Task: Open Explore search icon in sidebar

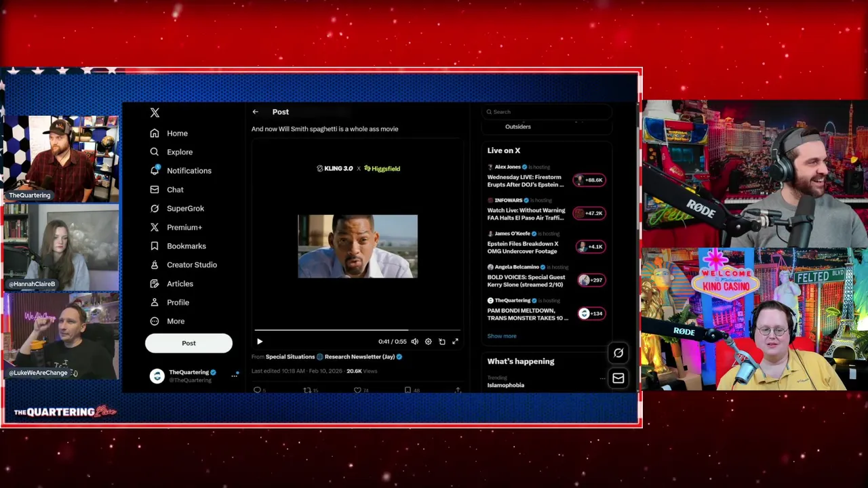Action: coord(155,152)
